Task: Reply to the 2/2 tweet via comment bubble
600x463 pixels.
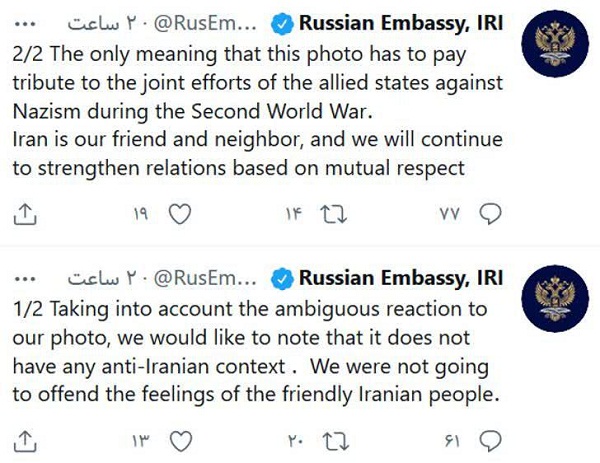Action: (x=491, y=214)
